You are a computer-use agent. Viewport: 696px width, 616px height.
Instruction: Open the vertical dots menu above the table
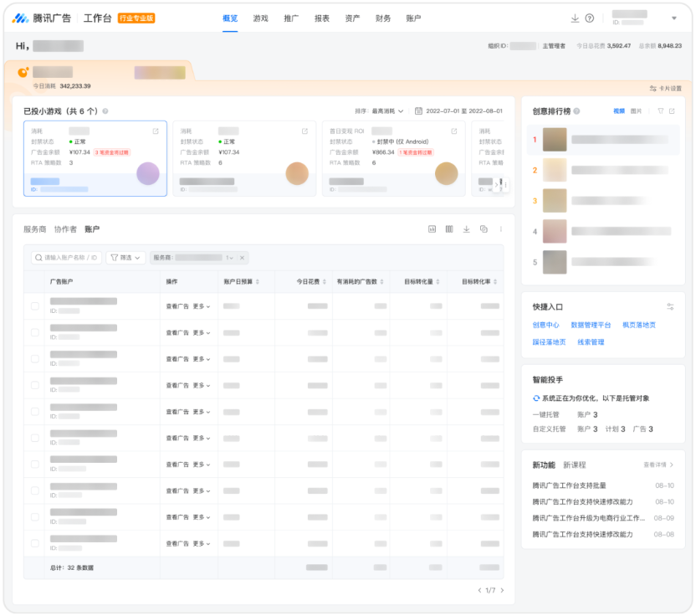[501, 229]
